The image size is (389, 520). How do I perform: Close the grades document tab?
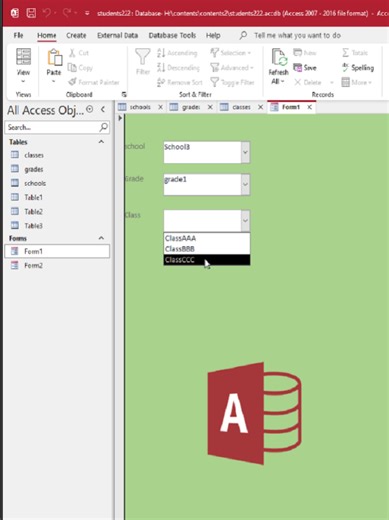click(210, 107)
